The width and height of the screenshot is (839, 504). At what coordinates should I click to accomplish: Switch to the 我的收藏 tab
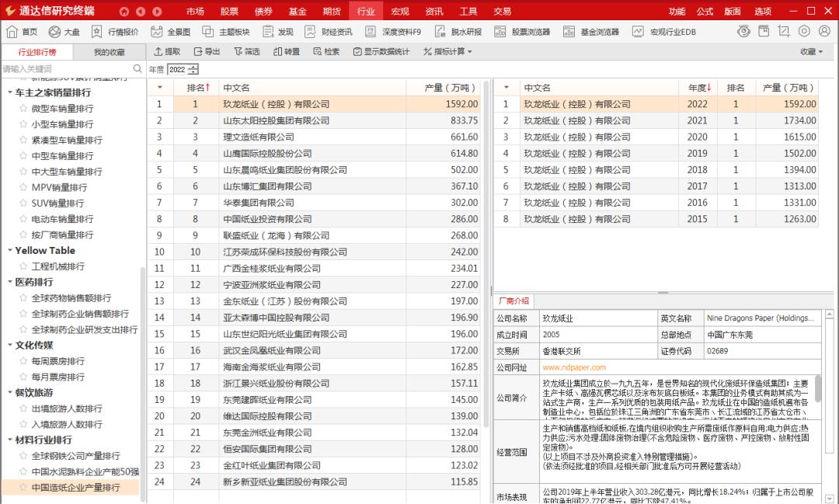[x=109, y=52]
